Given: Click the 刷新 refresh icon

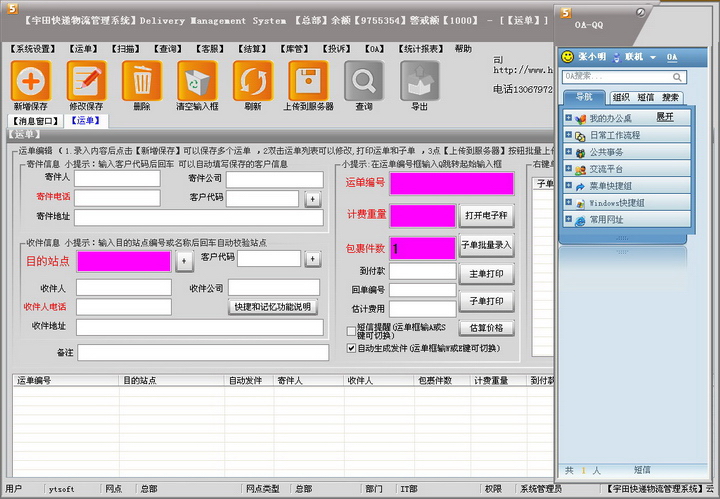Looking at the screenshot, I should point(252,80).
